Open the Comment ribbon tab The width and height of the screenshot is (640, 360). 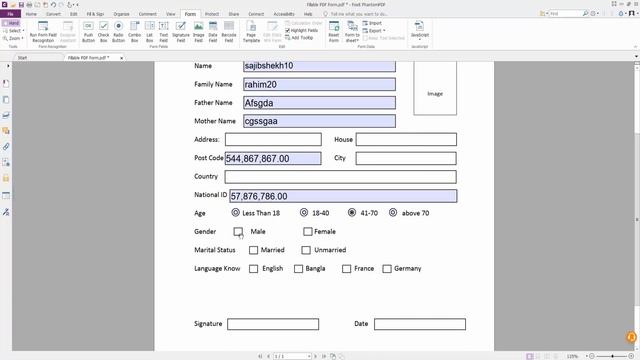(147, 14)
